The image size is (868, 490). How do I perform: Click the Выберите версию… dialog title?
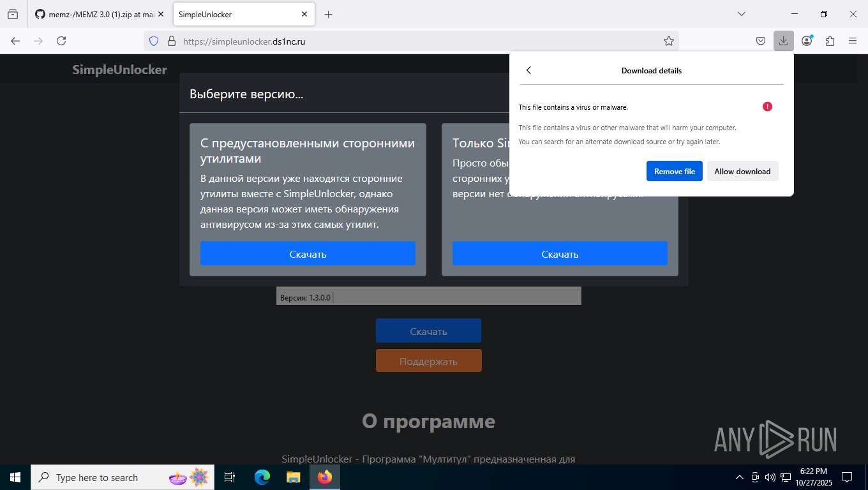tap(246, 94)
